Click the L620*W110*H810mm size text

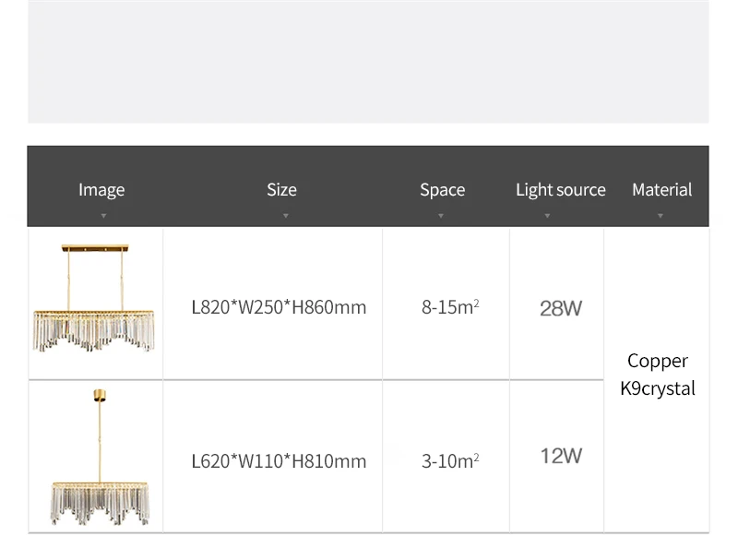(x=279, y=461)
